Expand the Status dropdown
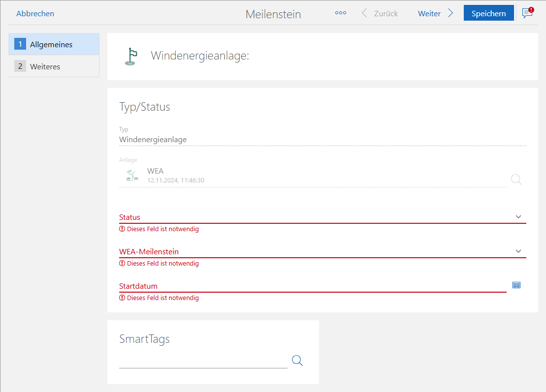Viewport: 546px width, 392px height. click(518, 217)
